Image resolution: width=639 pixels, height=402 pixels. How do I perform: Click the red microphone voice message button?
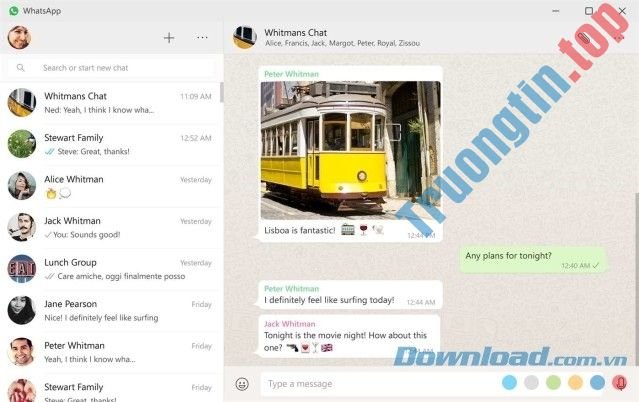coord(620,383)
